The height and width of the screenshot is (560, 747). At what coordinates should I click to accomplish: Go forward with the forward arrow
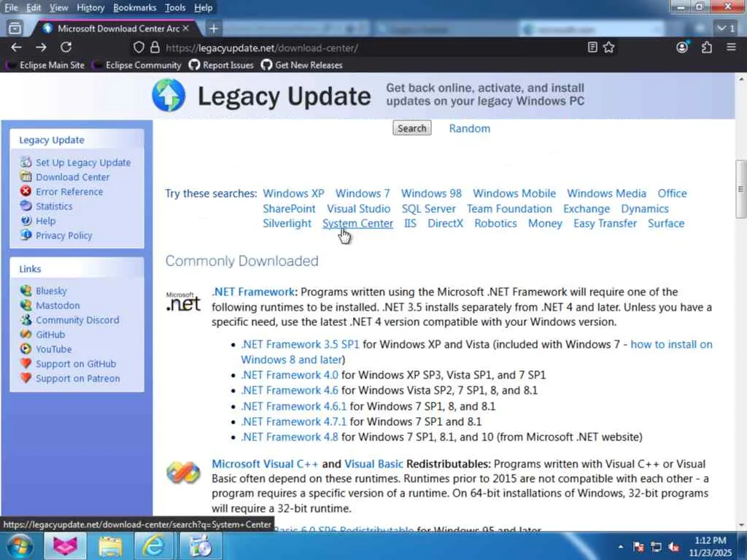[x=41, y=47]
